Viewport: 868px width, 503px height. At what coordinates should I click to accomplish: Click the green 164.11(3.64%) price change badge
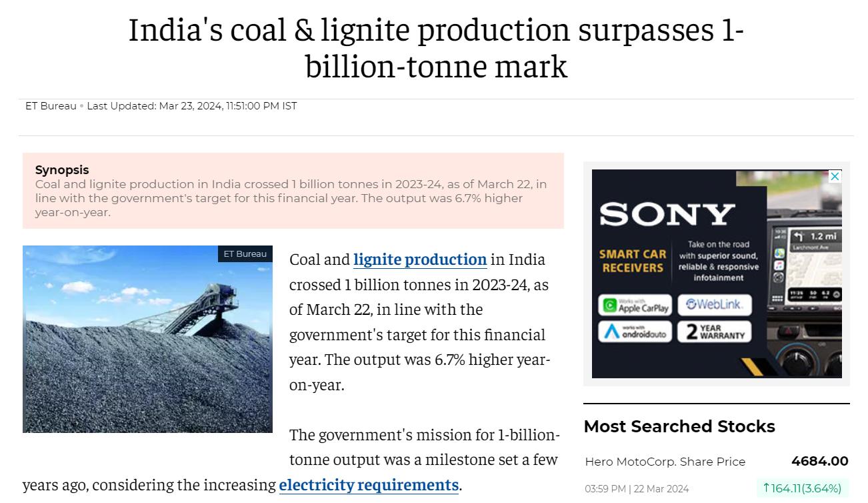click(x=802, y=488)
